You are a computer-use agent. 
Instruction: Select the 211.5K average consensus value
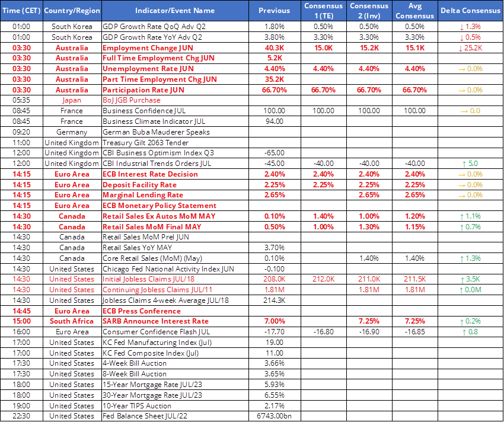[414, 279]
